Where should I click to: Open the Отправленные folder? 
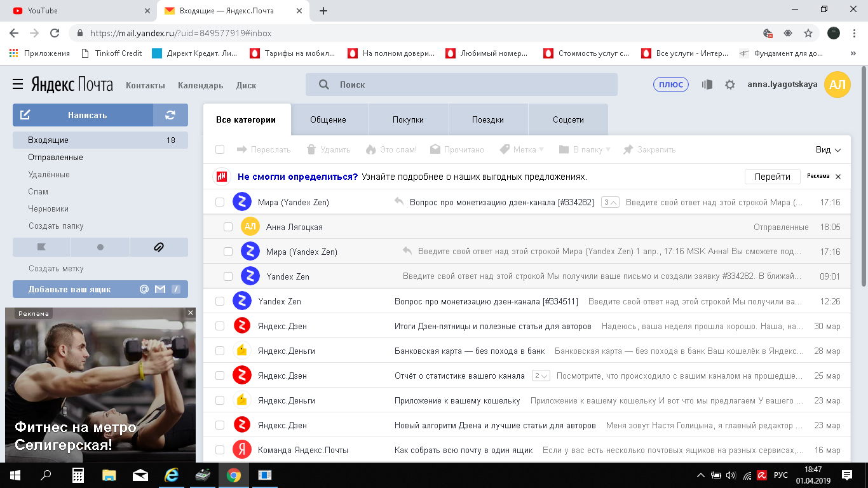(x=55, y=157)
